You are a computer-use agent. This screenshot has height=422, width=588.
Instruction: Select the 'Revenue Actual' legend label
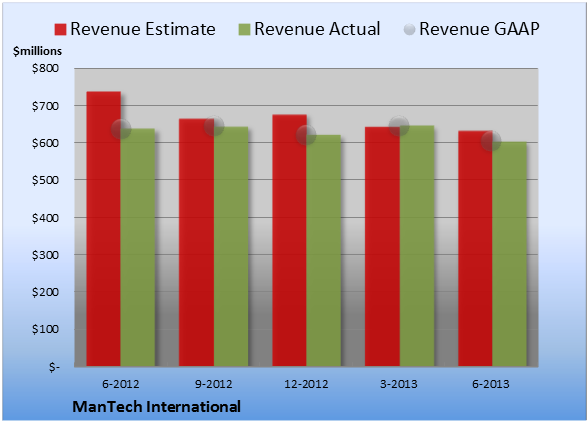pos(317,29)
